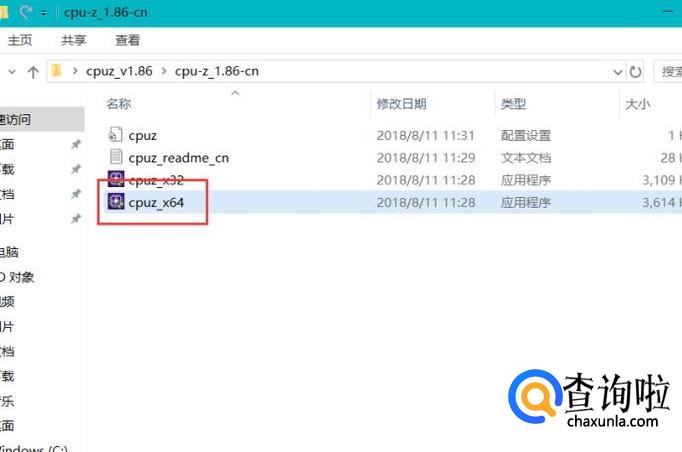Open the 共享 ribbon tab
682x452 pixels.
click(x=74, y=40)
